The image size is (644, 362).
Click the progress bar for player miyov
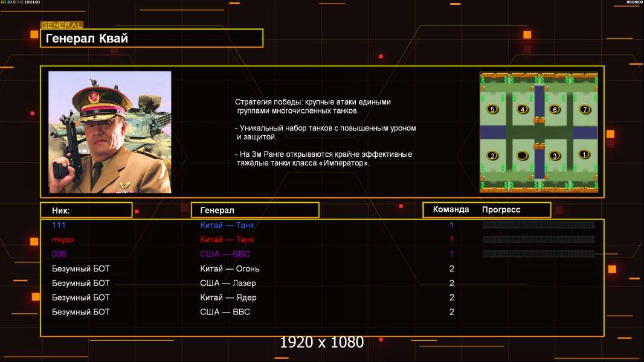coord(539,239)
